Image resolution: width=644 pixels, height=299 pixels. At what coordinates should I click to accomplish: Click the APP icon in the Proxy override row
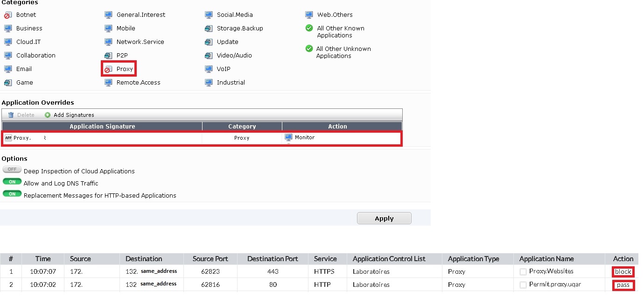tap(8, 138)
